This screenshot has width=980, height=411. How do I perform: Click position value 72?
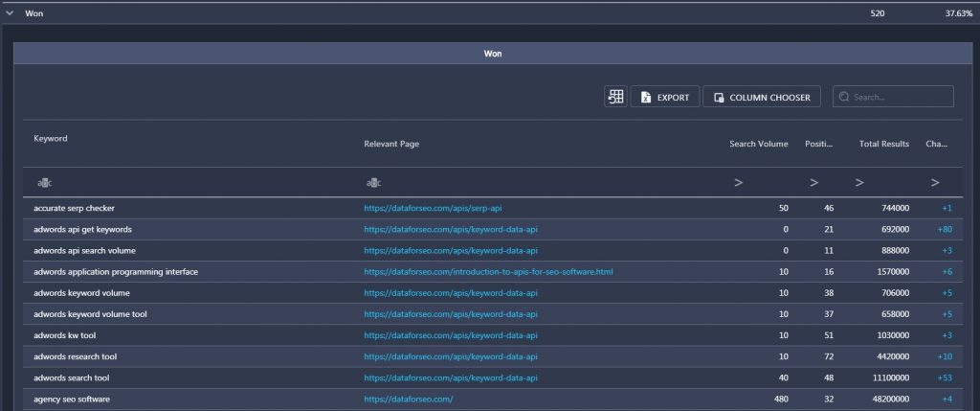(828, 357)
